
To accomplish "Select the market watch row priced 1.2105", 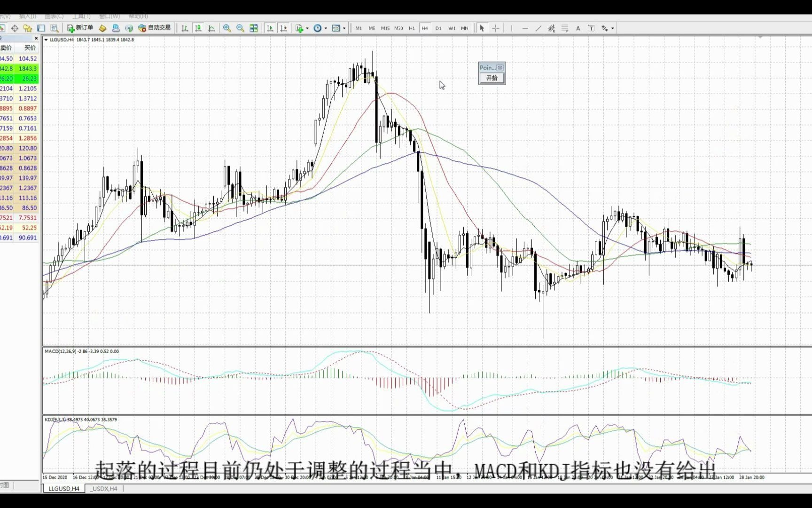I will [x=19, y=88].
